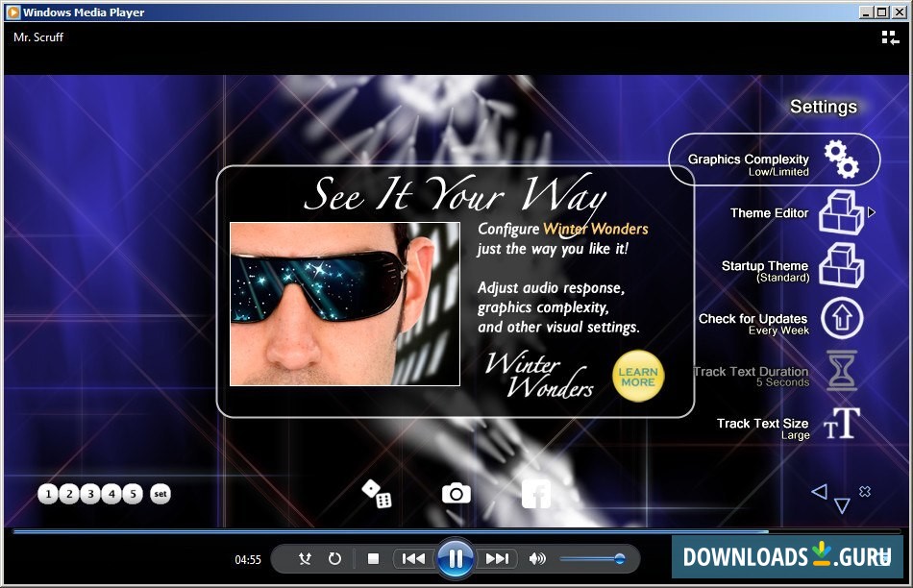Click the Settings heading
913x588 pixels.
click(824, 107)
